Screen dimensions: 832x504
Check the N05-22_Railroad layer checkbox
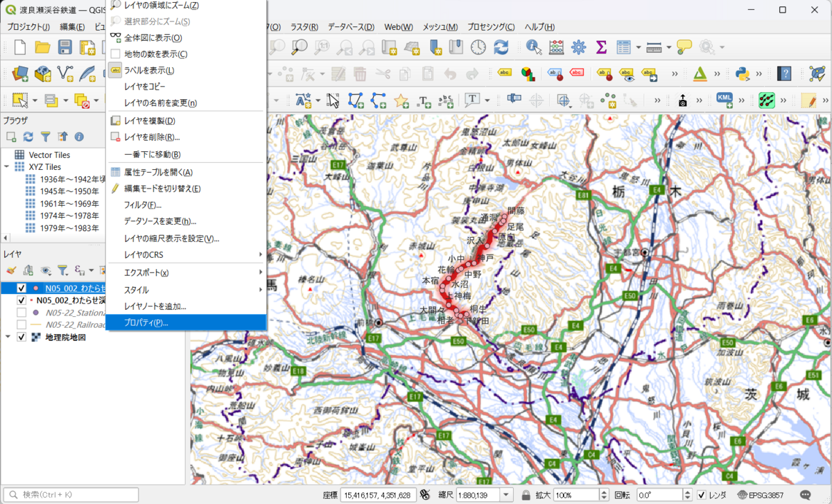[21, 324]
